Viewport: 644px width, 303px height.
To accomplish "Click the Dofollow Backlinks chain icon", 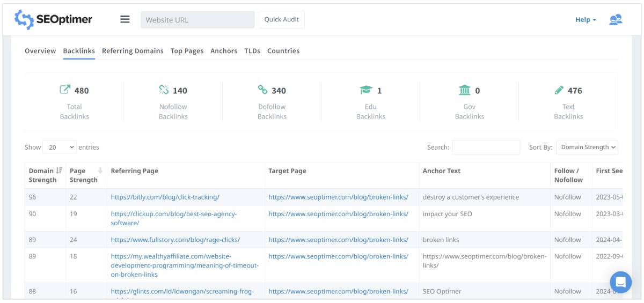I will coord(262,90).
